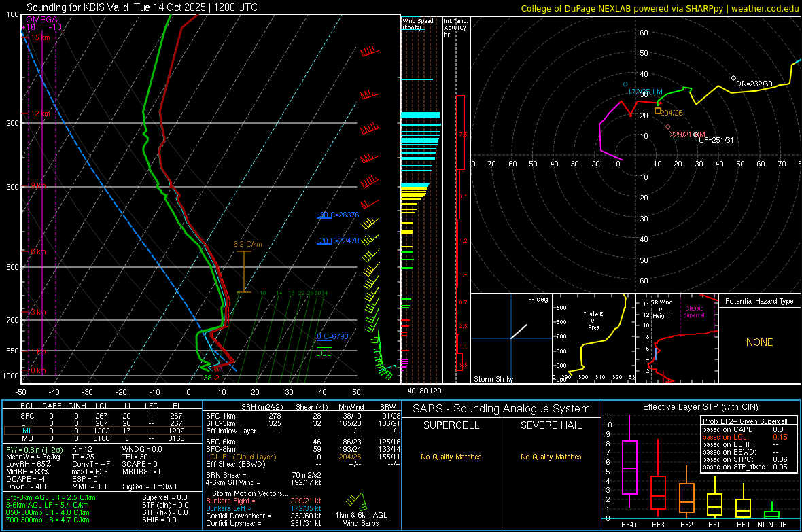Screen dimensions: 802x532
Task: Select the green LCL marker label
Action: point(324,353)
